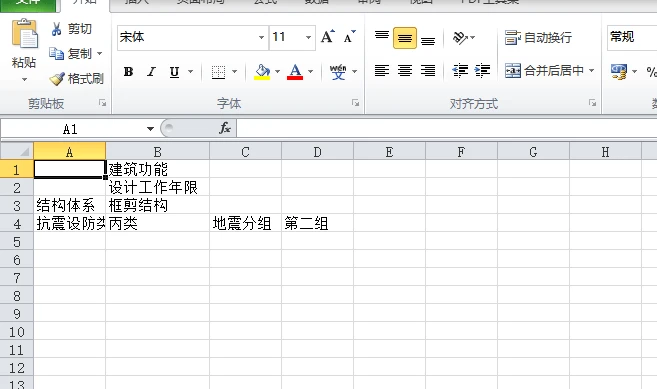Toggle italic formatting
The image size is (657, 389).
(x=151, y=72)
